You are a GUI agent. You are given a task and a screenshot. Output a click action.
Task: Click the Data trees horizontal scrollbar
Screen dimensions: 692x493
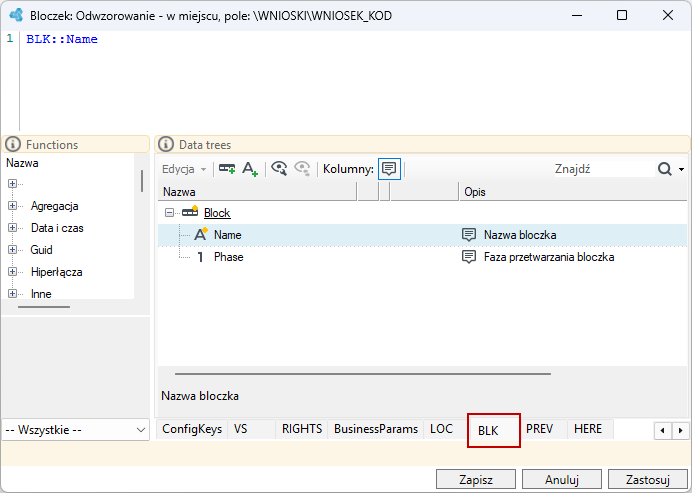363,374
